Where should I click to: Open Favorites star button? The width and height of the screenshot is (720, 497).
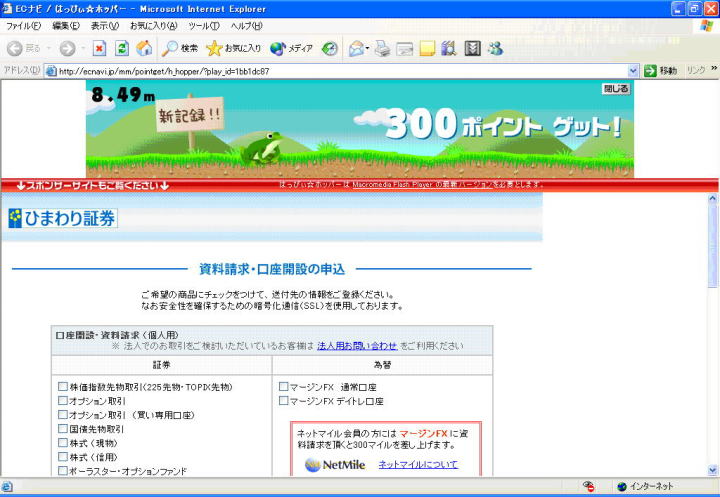tap(233, 48)
